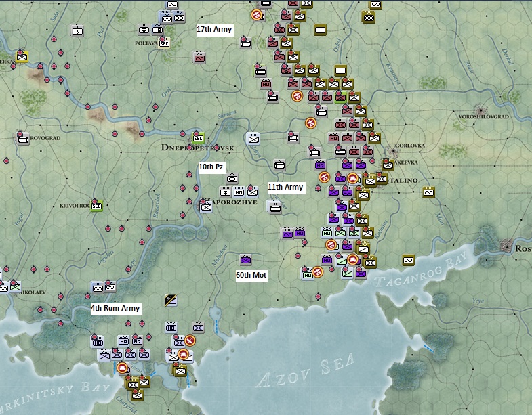This screenshot has width=532, height=415.
Task: Select the red XXX HQ west of Oskol front
Action: click(266, 84)
